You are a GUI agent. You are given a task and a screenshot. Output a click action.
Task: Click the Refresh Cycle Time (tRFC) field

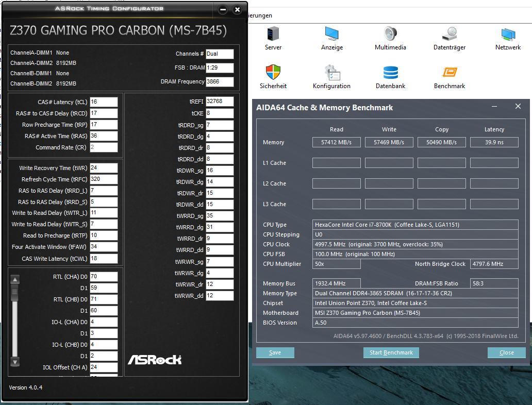(104, 179)
